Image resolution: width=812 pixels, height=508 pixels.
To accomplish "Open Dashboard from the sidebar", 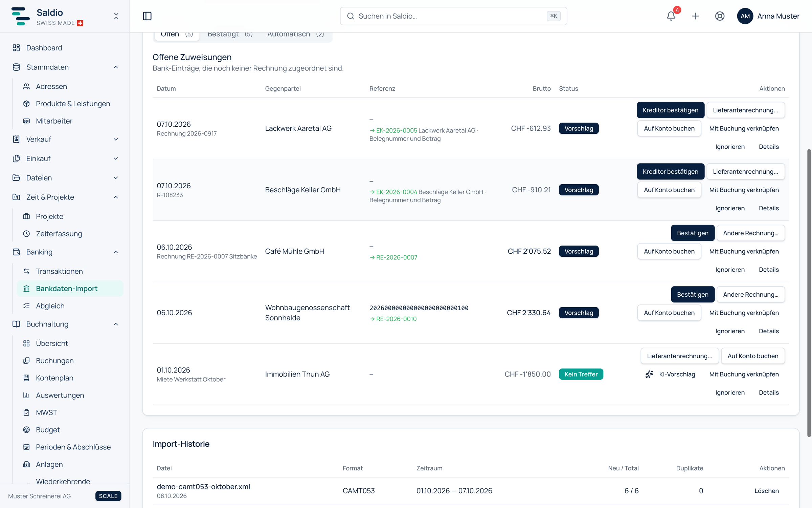I will tap(65, 48).
